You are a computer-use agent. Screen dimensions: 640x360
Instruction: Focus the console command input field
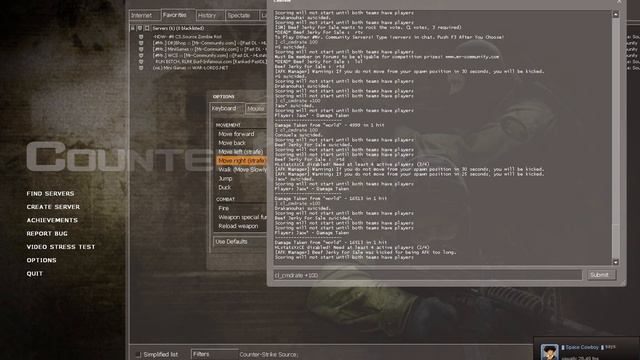tap(427, 275)
